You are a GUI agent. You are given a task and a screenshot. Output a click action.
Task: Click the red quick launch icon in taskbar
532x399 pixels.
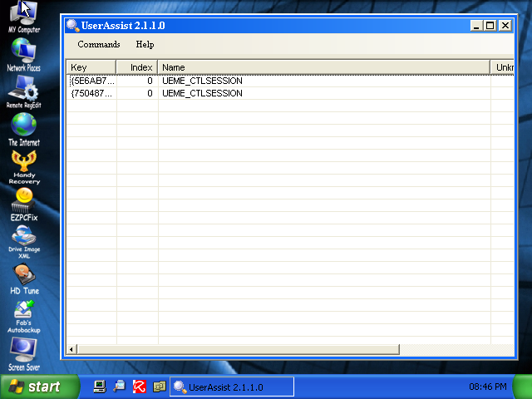point(140,387)
